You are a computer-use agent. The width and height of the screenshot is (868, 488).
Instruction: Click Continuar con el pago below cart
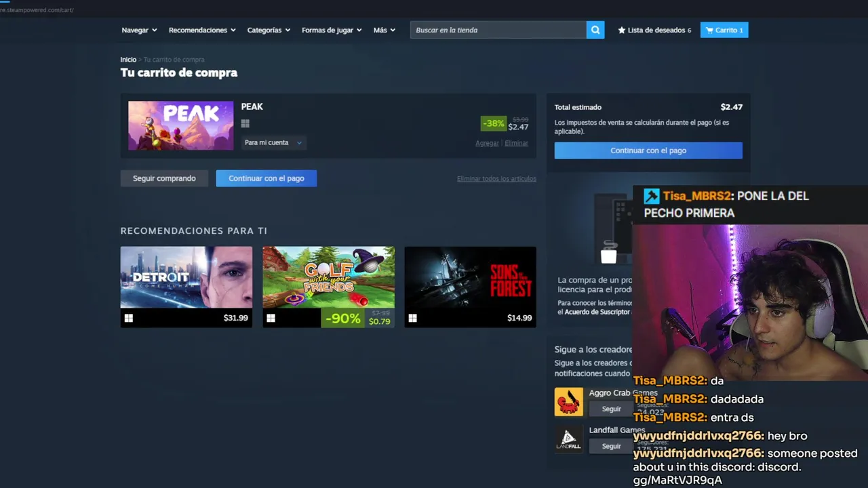click(x=266, y=178)
